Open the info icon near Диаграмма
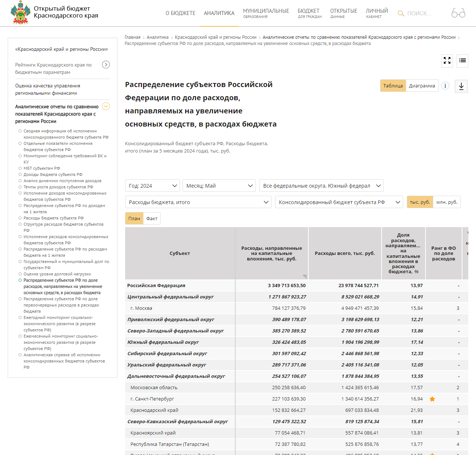The image size is (476, 455). [445, 86]
